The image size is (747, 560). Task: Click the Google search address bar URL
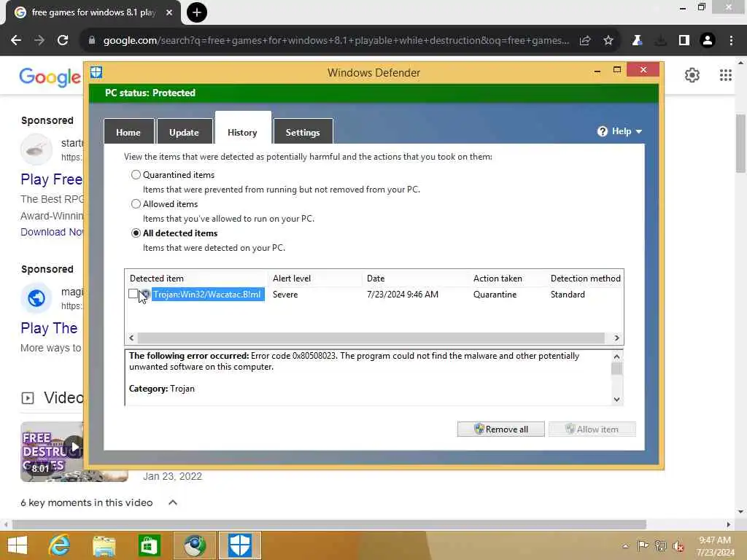point(336,41)
